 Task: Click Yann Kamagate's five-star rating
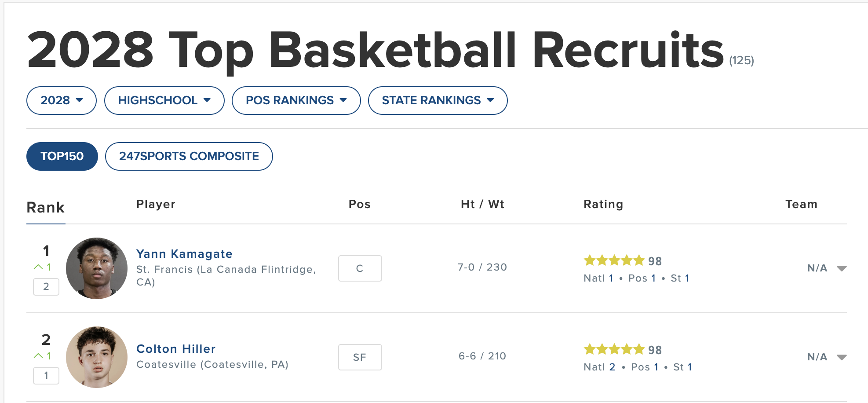[x=614, y=261]
